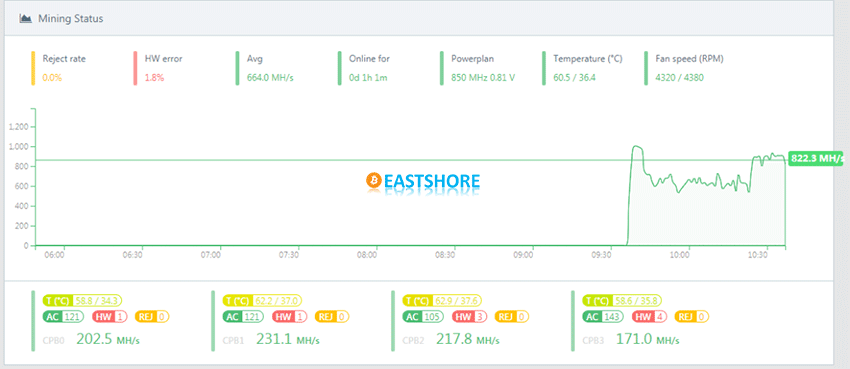The width and height of the screenshot is (850, 369).
Task: Click CPB3 REJ 0 badge
Action: 692,316
